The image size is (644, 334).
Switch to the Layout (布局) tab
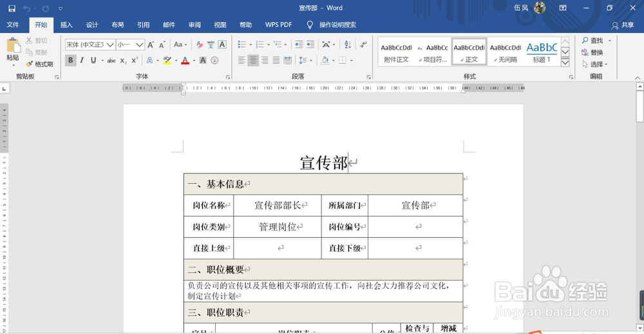click(117, 25)
